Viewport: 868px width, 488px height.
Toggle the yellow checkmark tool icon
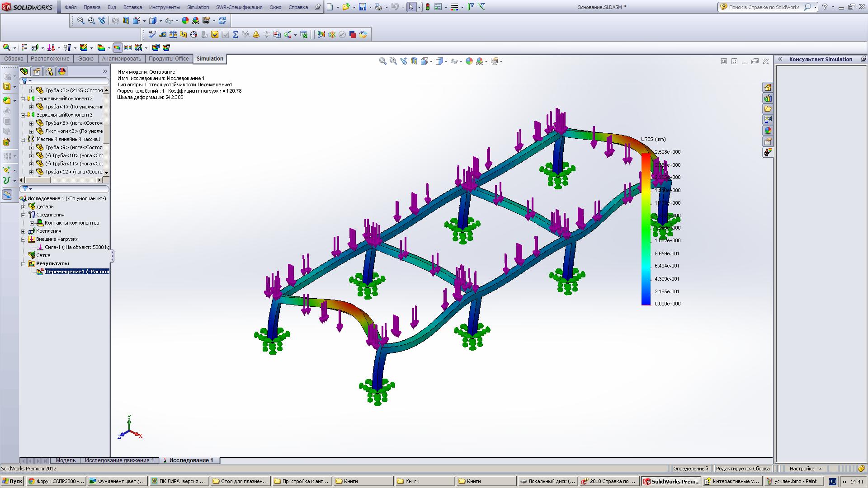215,34
